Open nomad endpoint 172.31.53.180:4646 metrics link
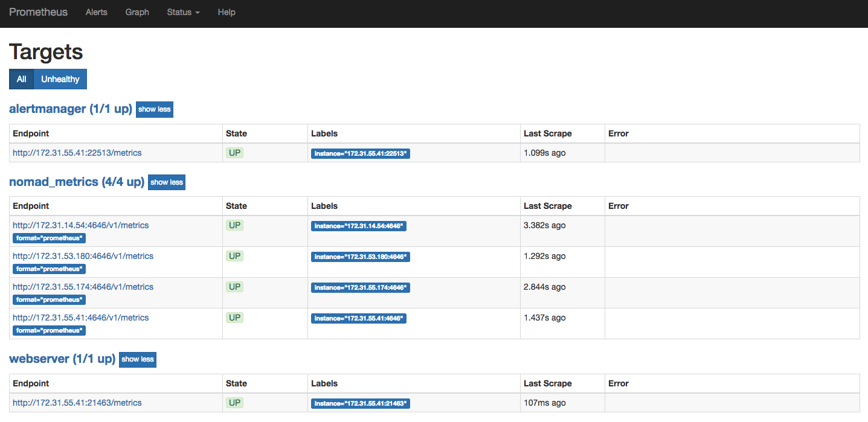The width and height of the screenshot is (868, 422). (x=83, y=256)
